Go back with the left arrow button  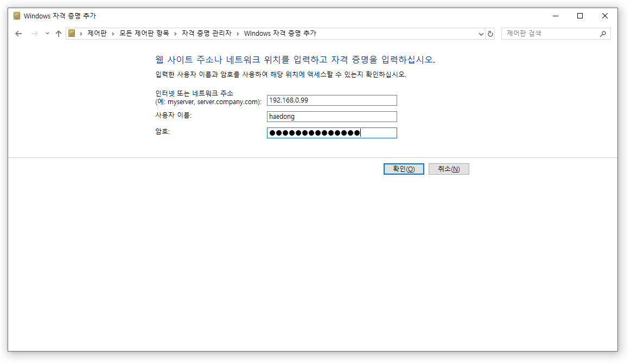tap(18, 34)
